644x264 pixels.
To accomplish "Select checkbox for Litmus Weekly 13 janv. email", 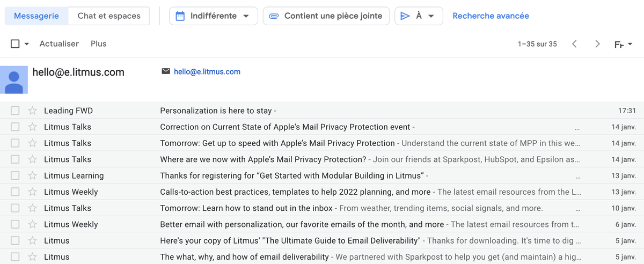I will click(x=15, y=192).
